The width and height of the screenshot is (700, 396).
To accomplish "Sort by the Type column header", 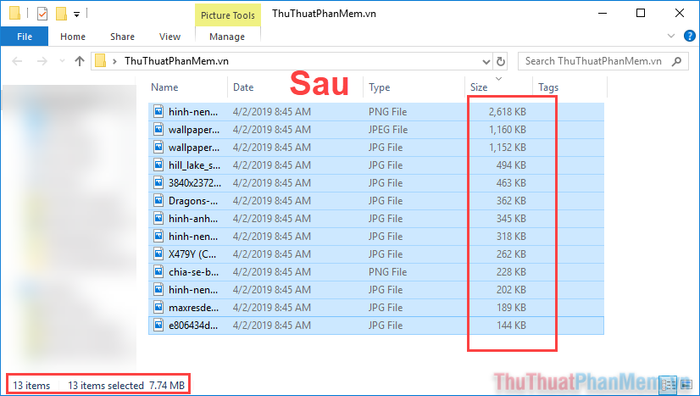I will click(379, 88).
